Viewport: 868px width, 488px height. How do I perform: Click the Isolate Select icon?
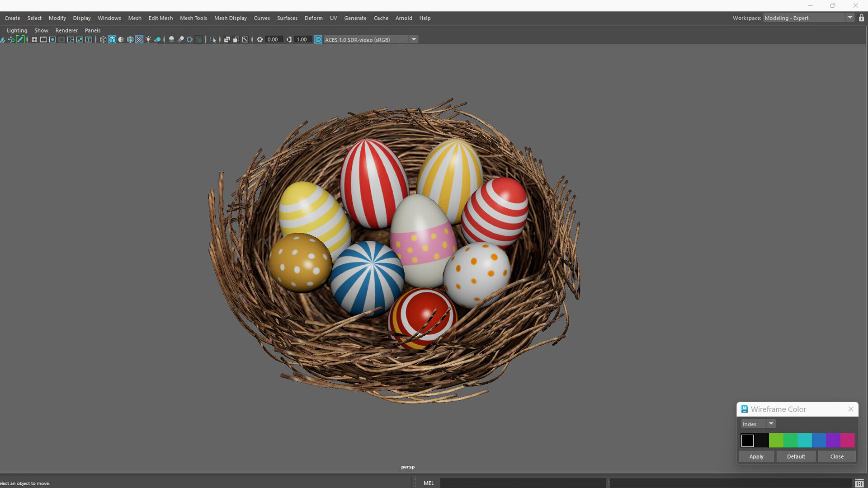[x=213, y=39]
